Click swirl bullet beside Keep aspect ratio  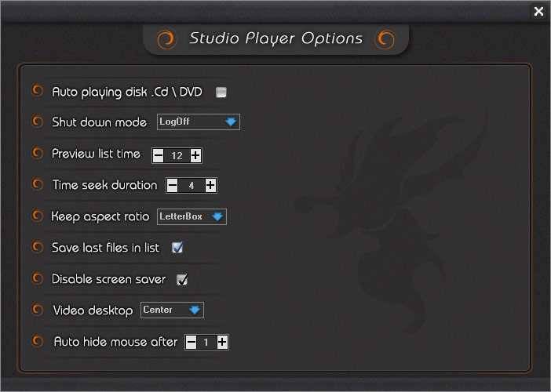tap(37, 216)
